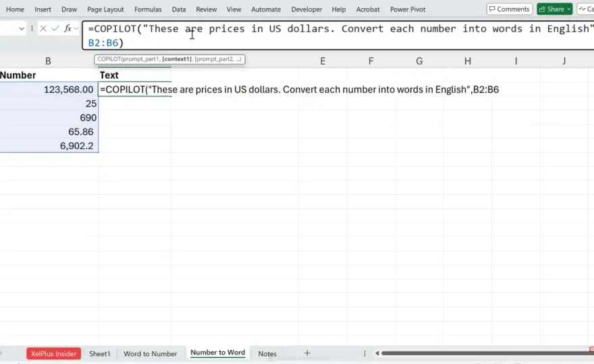Expand the Name Box dropdown arrow

click(22, 28)
